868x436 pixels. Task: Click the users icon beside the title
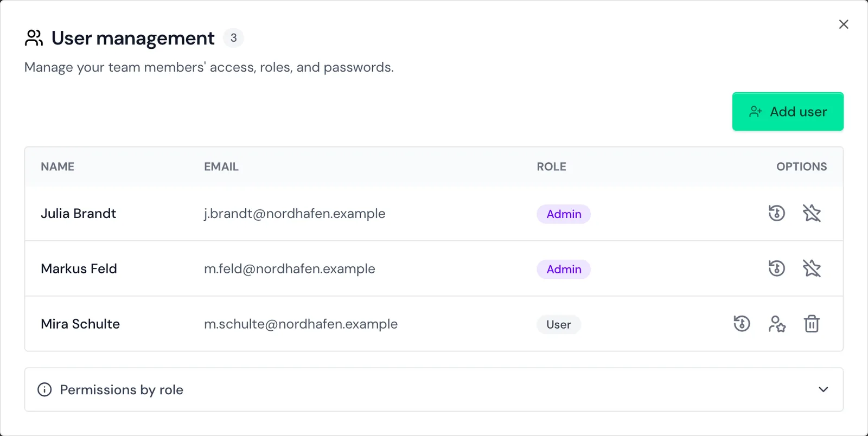[34, 38]
